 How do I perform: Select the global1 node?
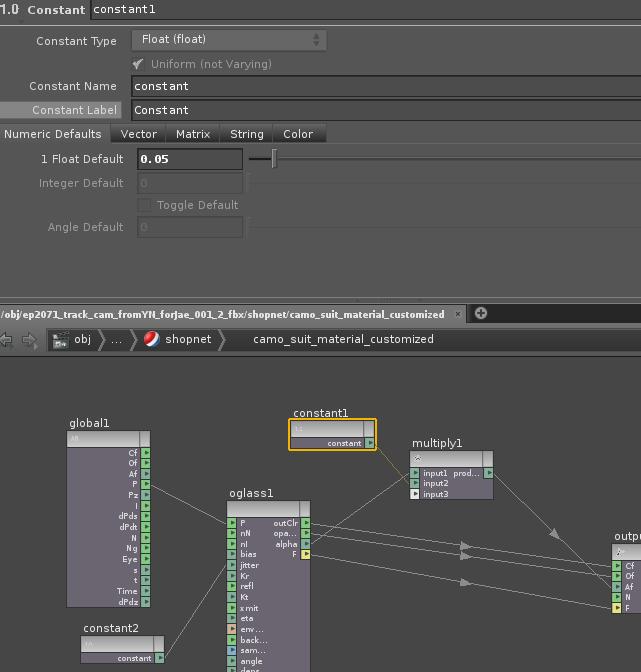[x=103, y=439]
